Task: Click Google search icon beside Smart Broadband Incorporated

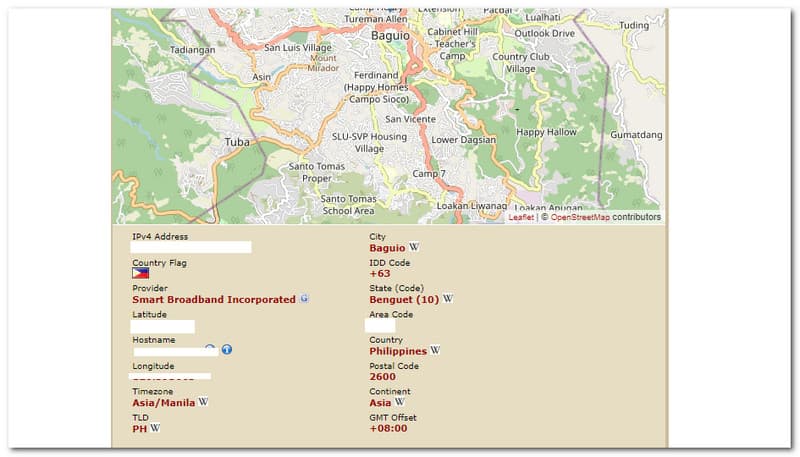Action: pyautogui.click(x=304, y=298)
